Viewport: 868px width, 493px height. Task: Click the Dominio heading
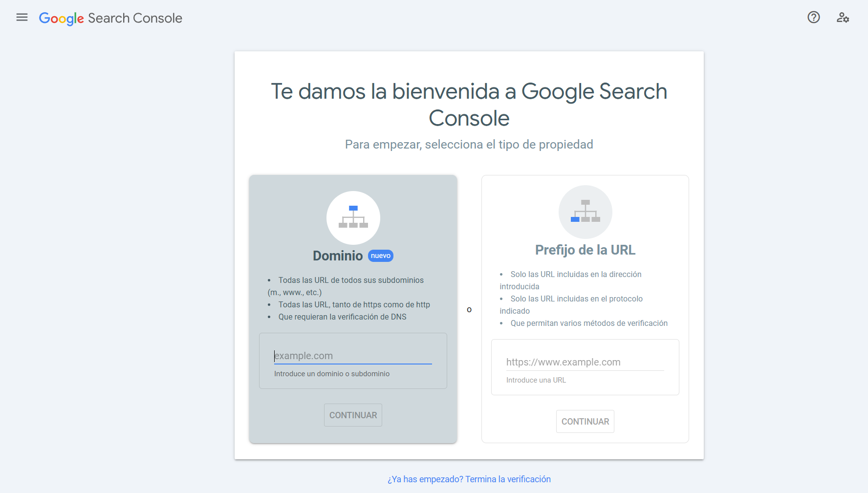338,256
